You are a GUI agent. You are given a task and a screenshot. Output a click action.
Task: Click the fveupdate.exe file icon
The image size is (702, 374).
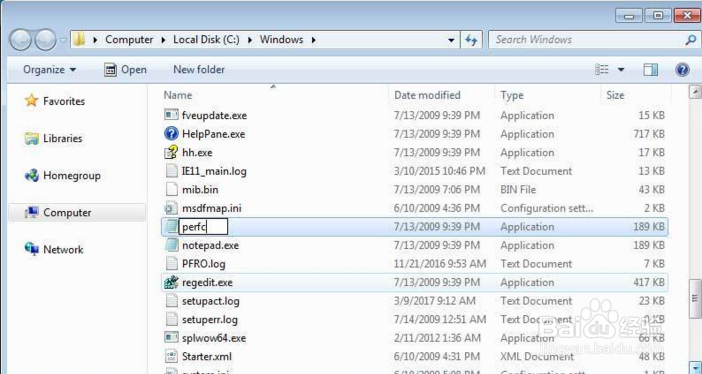[x=171, y=115]
